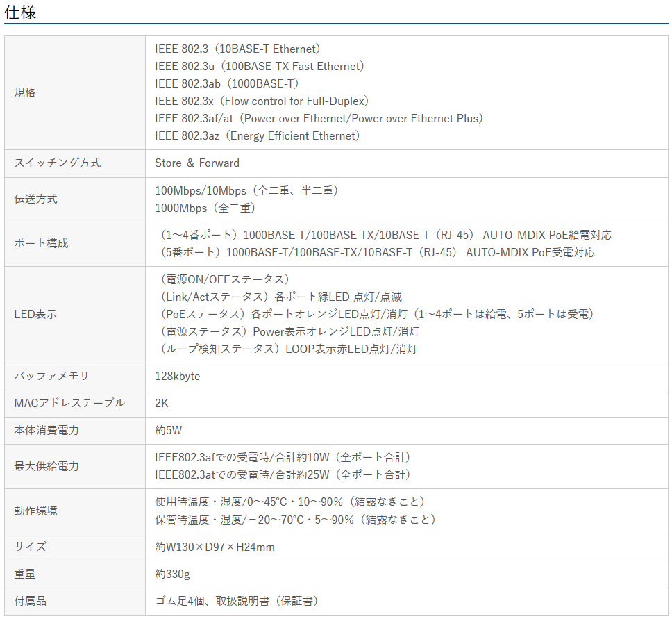
Task: Click the スイッチング方式 row label
Action: pos(58,163)
